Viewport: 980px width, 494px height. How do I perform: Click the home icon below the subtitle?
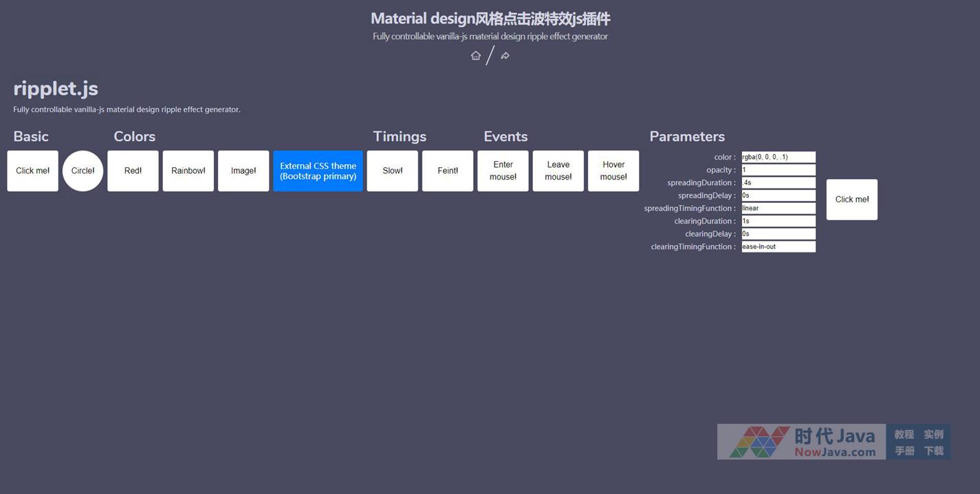point(475,56)
